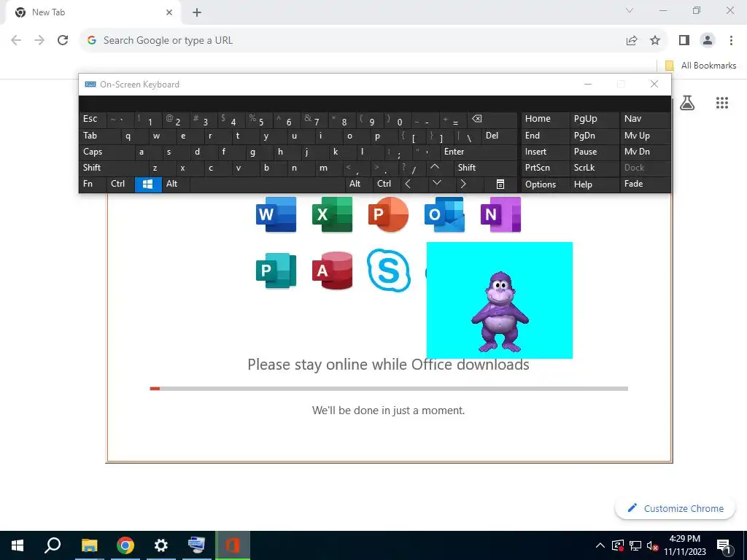Click the purple gorilla character
This screenshot has width=747, height=560.
click(x=500, y=311)
